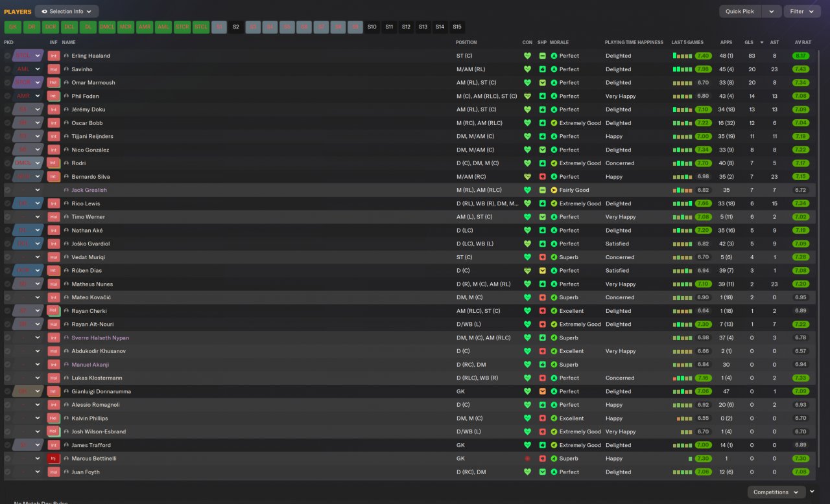Open Alessio Romagnoli's position selection dropdown

(x=38, y=405)
